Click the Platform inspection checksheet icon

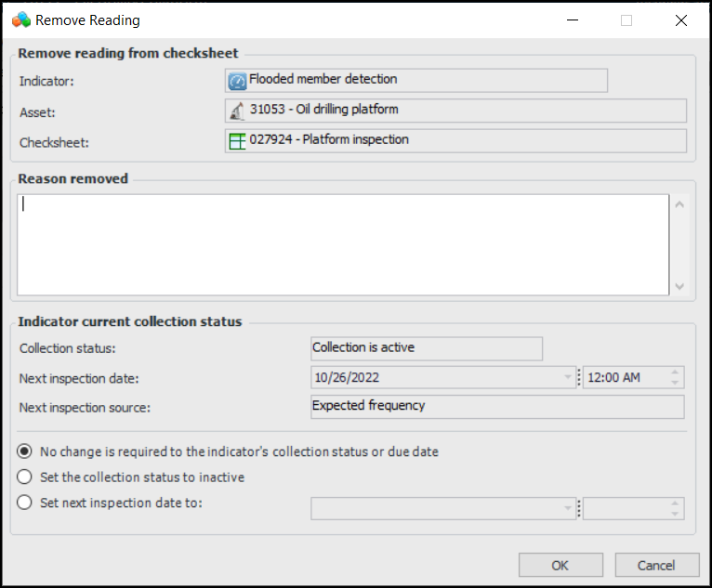coord(237,141)
